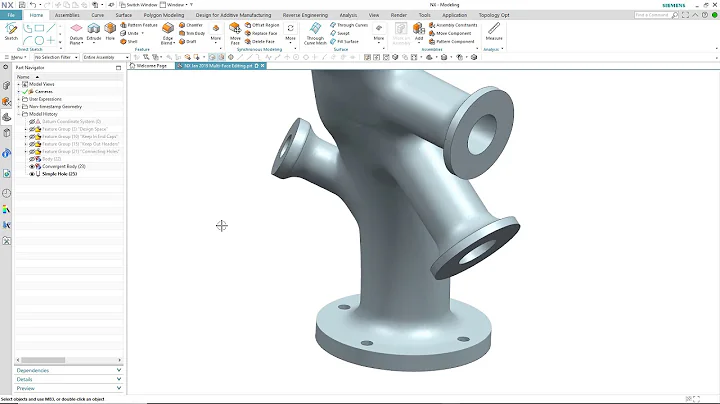Activate Move Face tool
The image size is (720, 404).
[235, 34]
